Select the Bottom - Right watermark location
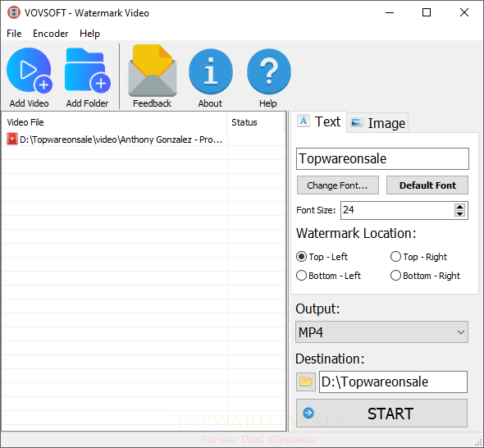The image size is (484, 448). pyautogui.click(x=425, y=276)
